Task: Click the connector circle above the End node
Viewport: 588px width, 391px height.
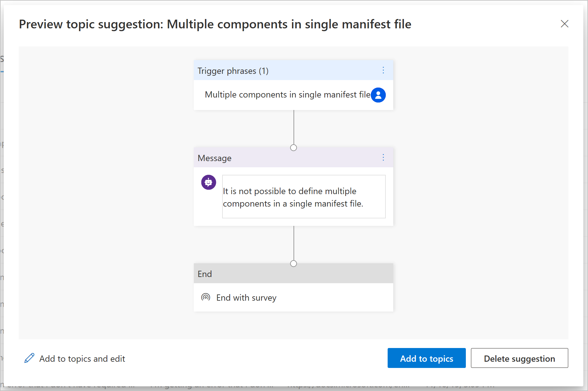Action: [x=294, y=264]
